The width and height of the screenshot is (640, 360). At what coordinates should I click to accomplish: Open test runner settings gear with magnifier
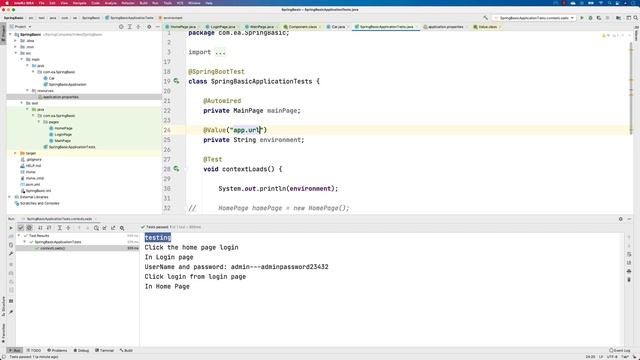[122, 228]
